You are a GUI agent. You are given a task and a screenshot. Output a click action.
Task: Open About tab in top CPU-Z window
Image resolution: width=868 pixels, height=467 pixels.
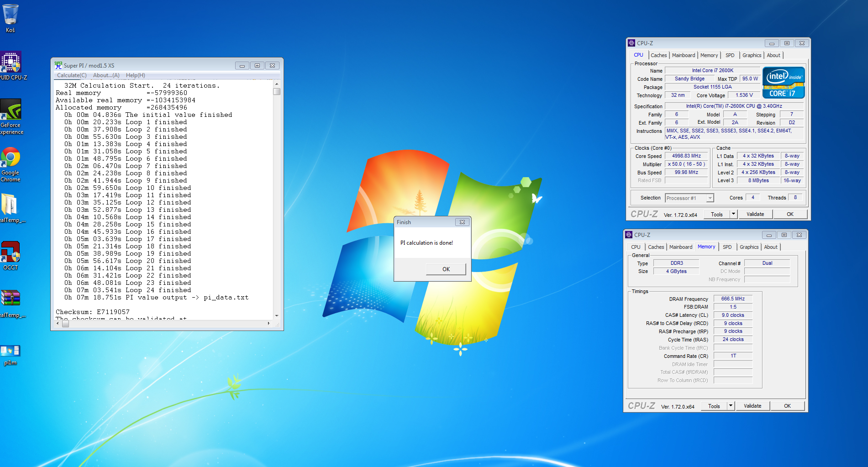773,55
